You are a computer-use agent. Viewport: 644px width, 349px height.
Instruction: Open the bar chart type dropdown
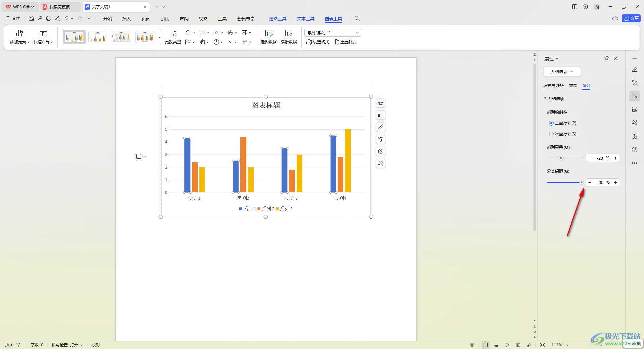[x=204, y=33]
